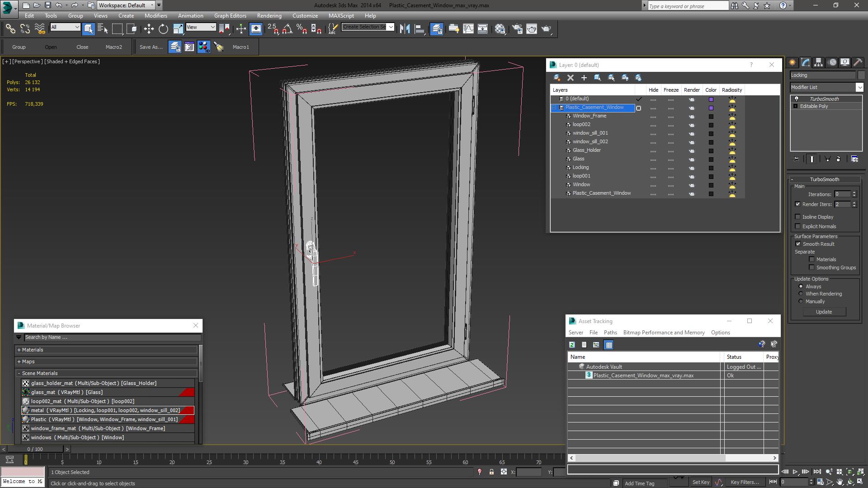This screenshot has height=488, width=868.
Task: Collapse the Plastic_Casement_Window layer
Action: tap(554, 108)
